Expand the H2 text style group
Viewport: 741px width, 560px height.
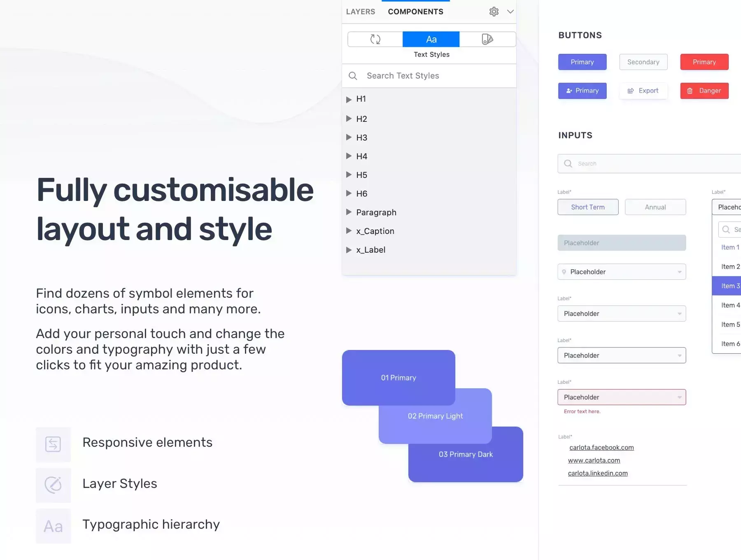349,119
